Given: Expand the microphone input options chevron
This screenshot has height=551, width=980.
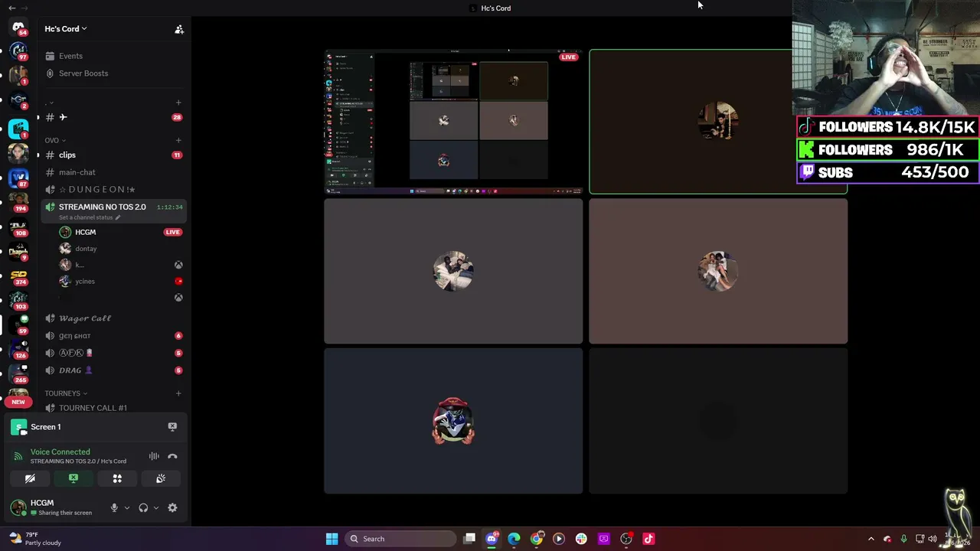Looking at the screenshot, I should (x=127, y=507).
